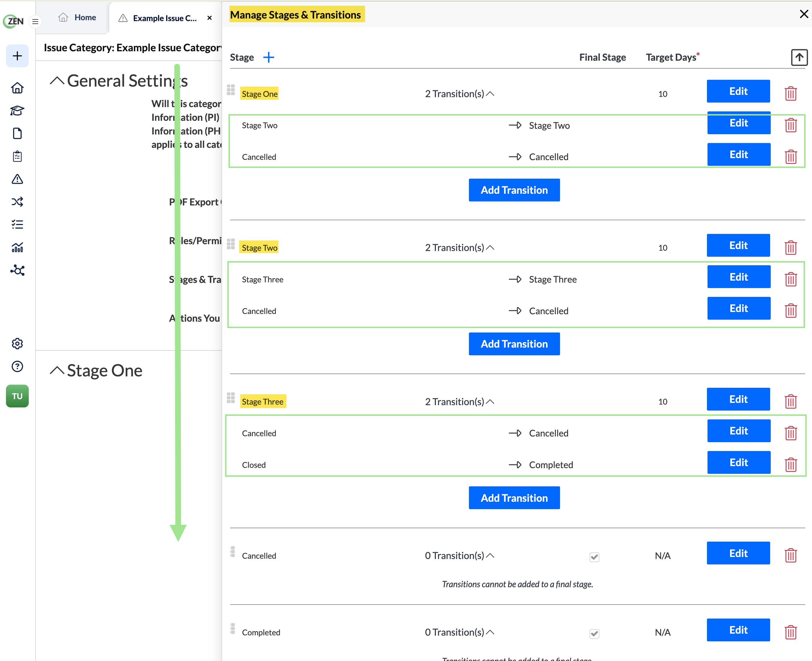
Task: Select the Example Issue C... tab
Action: click(x=165, y=18)
